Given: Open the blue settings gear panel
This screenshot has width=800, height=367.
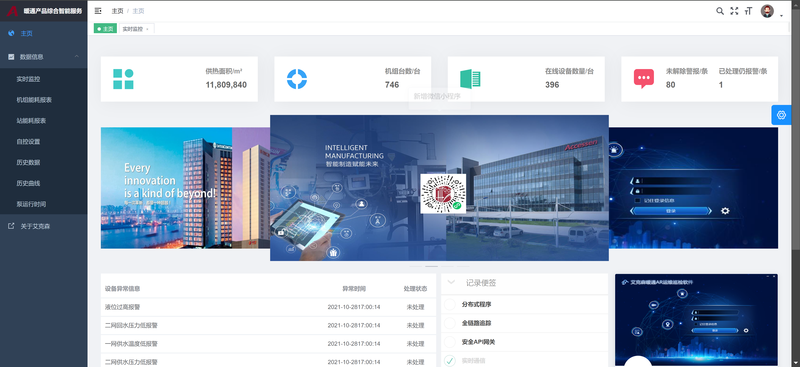Looking at the screenshot, I should pos(781,115).
